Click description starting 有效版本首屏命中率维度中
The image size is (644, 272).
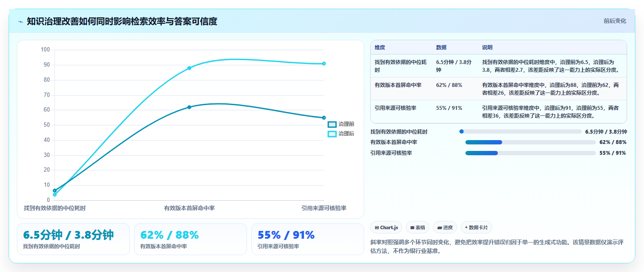(551, 89)
